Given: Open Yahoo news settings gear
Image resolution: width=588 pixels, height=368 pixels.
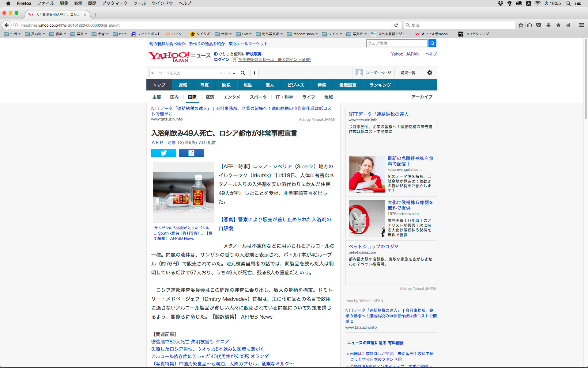Looking at the screenshot, I should (429, 73).
